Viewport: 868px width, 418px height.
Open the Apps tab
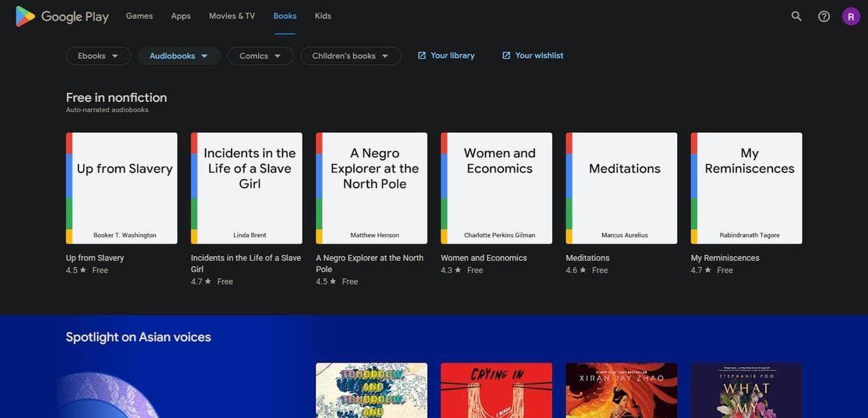(x=180, y=16)
